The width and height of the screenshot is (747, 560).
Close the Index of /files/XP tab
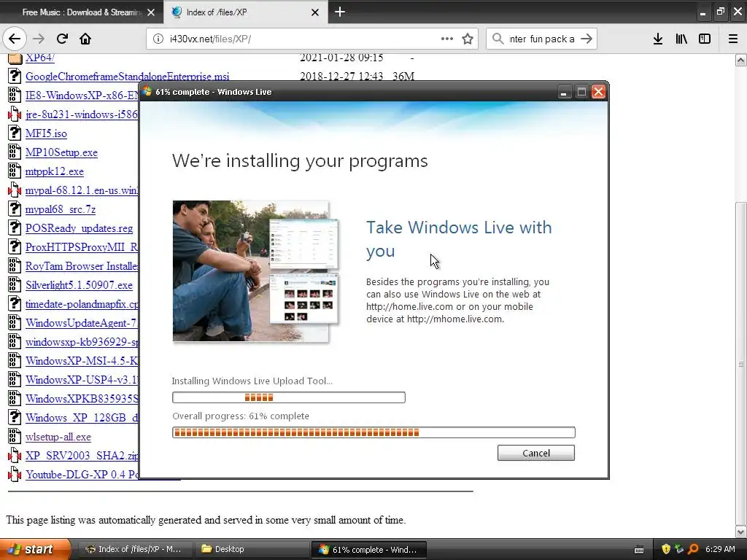coord(315,12)
